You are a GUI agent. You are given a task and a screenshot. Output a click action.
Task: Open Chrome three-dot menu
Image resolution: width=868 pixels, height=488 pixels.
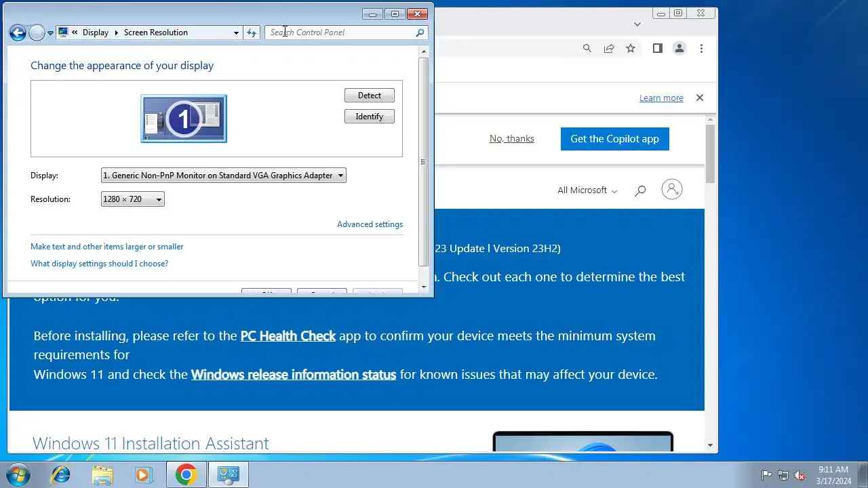701,48
